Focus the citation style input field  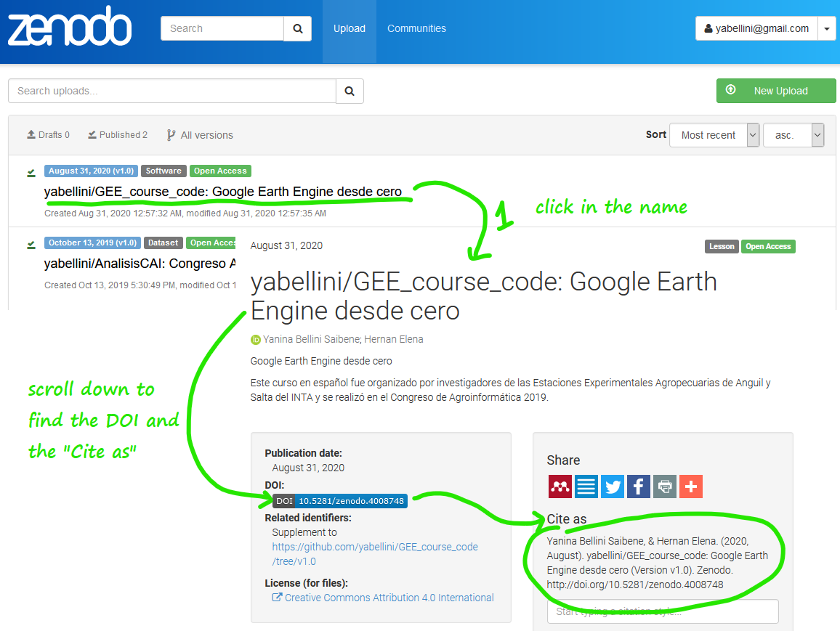pos(663,611)
